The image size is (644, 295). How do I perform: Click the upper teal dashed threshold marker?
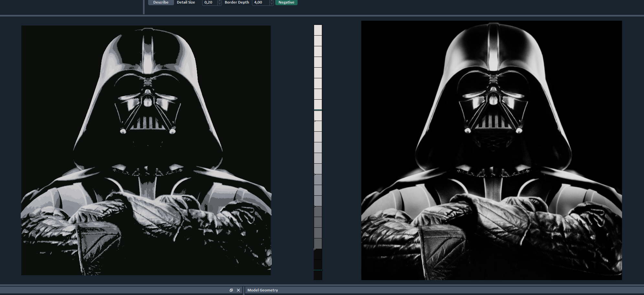point(318,110)
